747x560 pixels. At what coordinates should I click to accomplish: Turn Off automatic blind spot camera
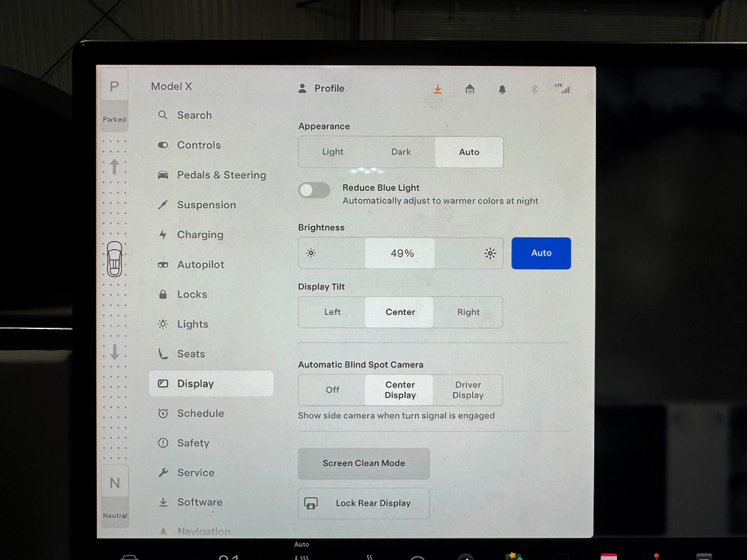332,390
